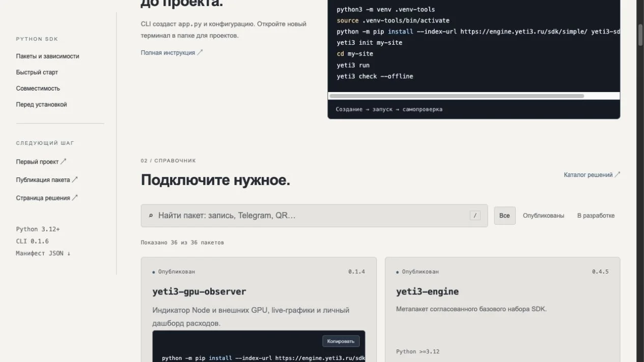Copy yeti3-gpu-observer install command
The image size is (644, 362).
pos(341,341)
